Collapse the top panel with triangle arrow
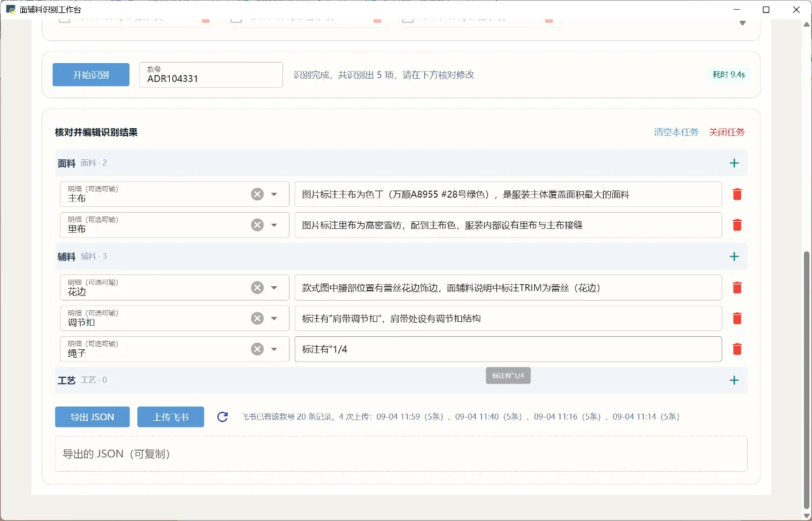812x521 pixels. 742,23
